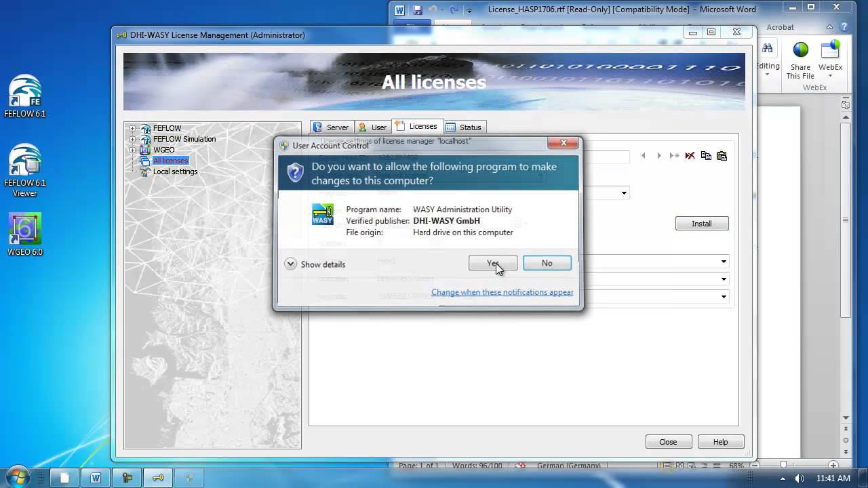Switch to the Acrobat tab in Word
Viewport: 868px width, 488px height.
[780, 27]
